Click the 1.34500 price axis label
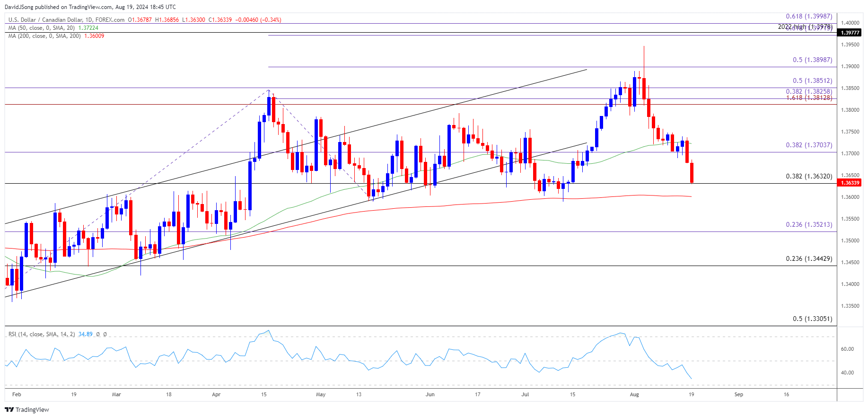The image size is (868, 418). coord(850,262)
